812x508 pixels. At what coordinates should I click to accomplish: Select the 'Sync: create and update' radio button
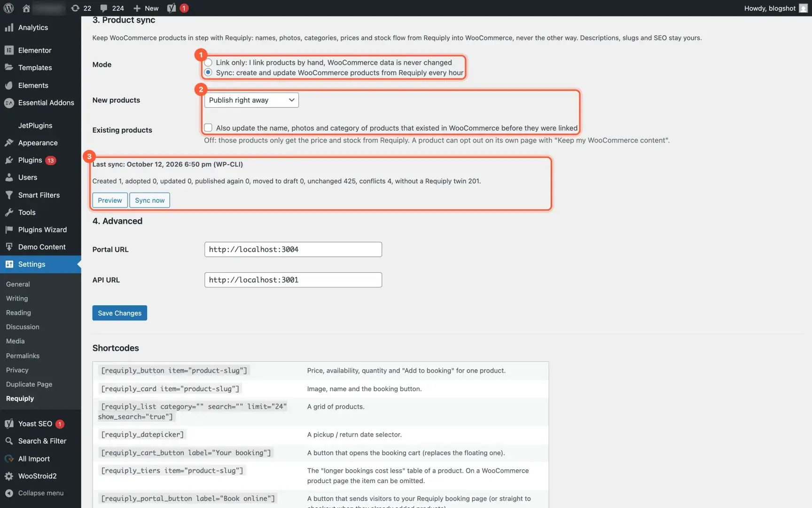pyautogui.click(x=208, y=72)
